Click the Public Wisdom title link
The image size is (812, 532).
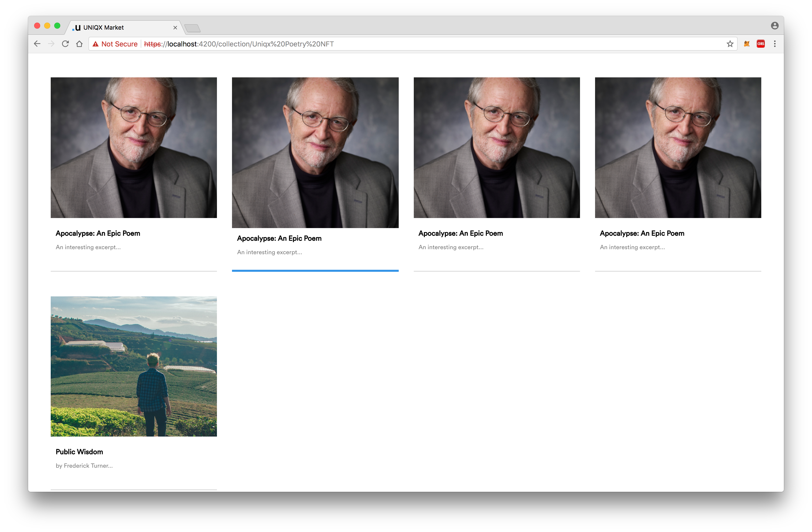point(79,452)
